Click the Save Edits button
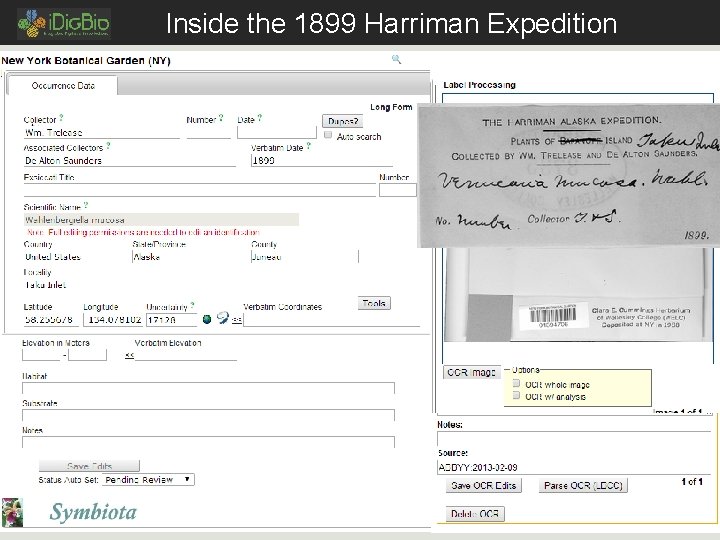720x540 pixels. [x=89, y=466]
